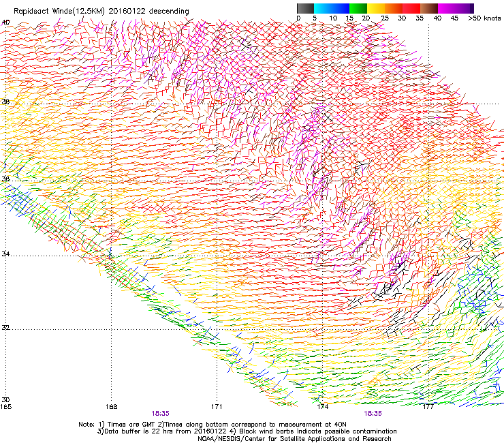Click the 'Rapidsact Winds(12.5KM) 20160122 descending' title

point(101,12)
